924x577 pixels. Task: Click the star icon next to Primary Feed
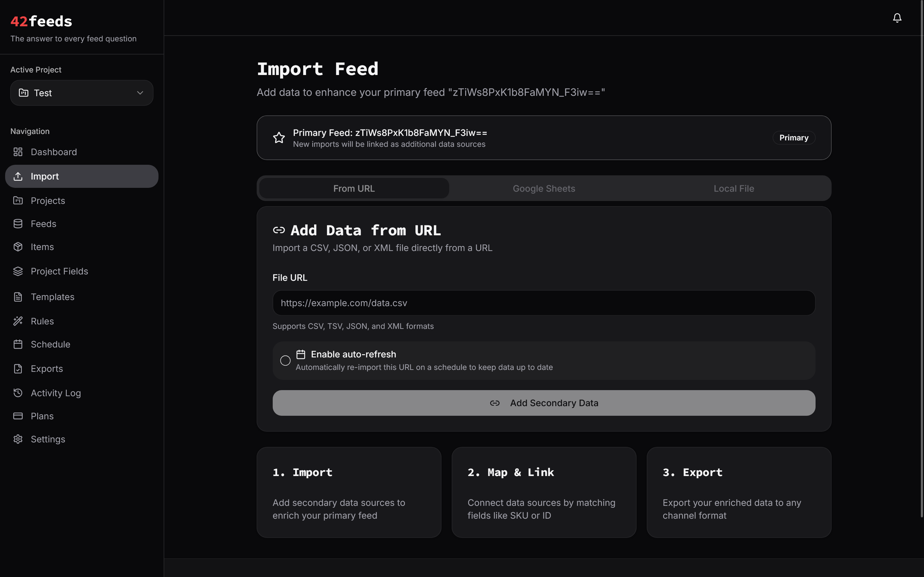[279, 138]
